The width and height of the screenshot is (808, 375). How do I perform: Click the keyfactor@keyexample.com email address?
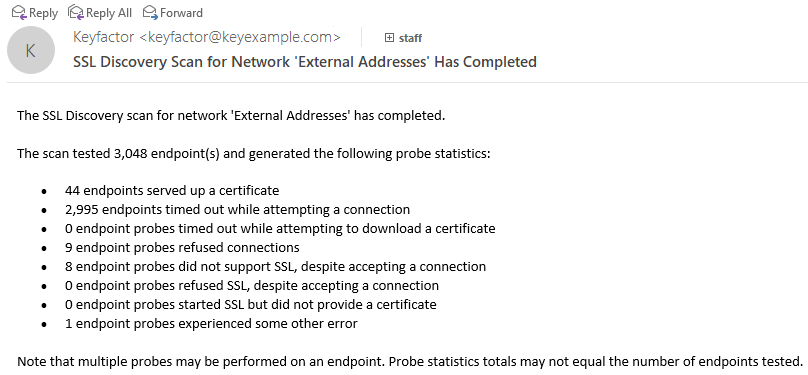(241, 38)
